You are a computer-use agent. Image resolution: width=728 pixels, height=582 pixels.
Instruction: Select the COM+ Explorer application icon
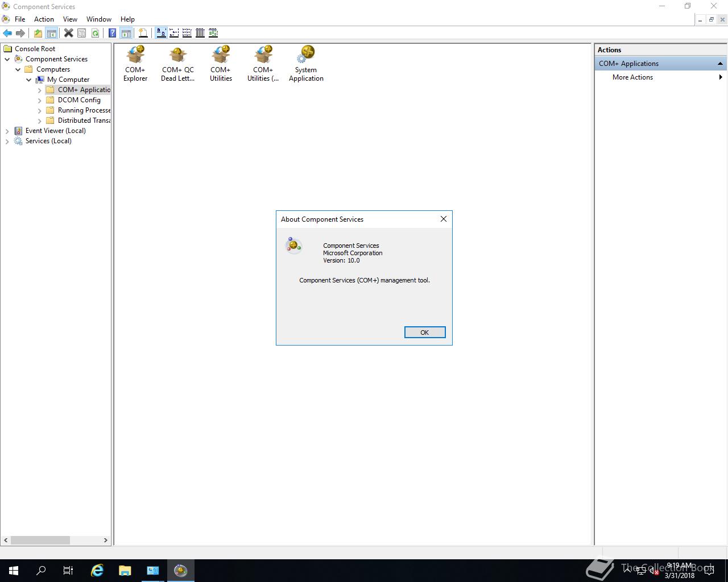135,64
